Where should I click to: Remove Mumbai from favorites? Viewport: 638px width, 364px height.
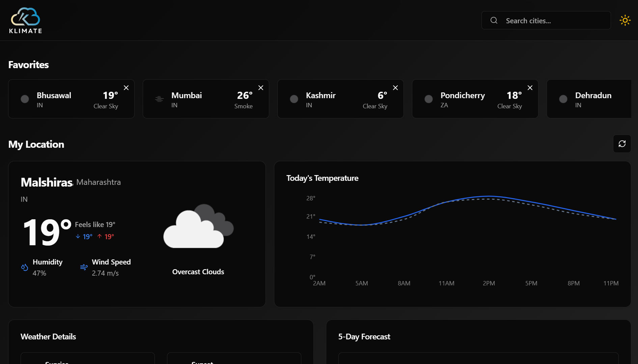pyautogui.click(x=260, y=88)
